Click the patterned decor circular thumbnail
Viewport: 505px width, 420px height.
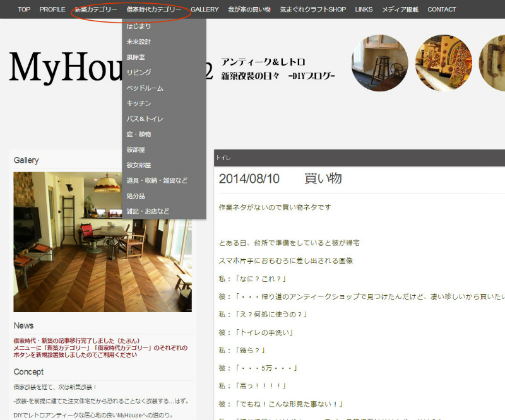click(444, 63)
